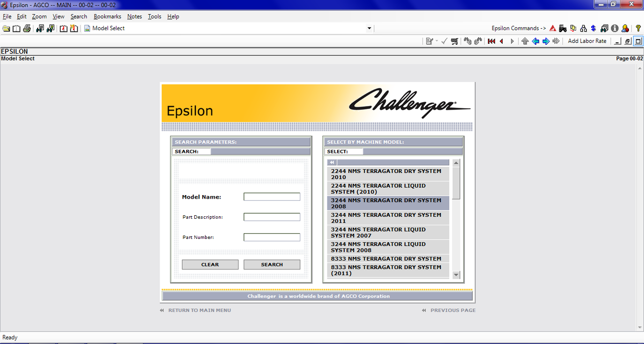Click the gray information circle icon
This screenshot has height=344, width=644.
[x=615, y=29]
